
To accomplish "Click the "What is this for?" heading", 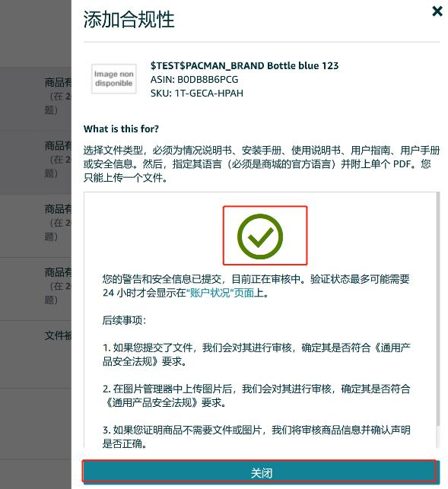I will click(x=121, y=129).
